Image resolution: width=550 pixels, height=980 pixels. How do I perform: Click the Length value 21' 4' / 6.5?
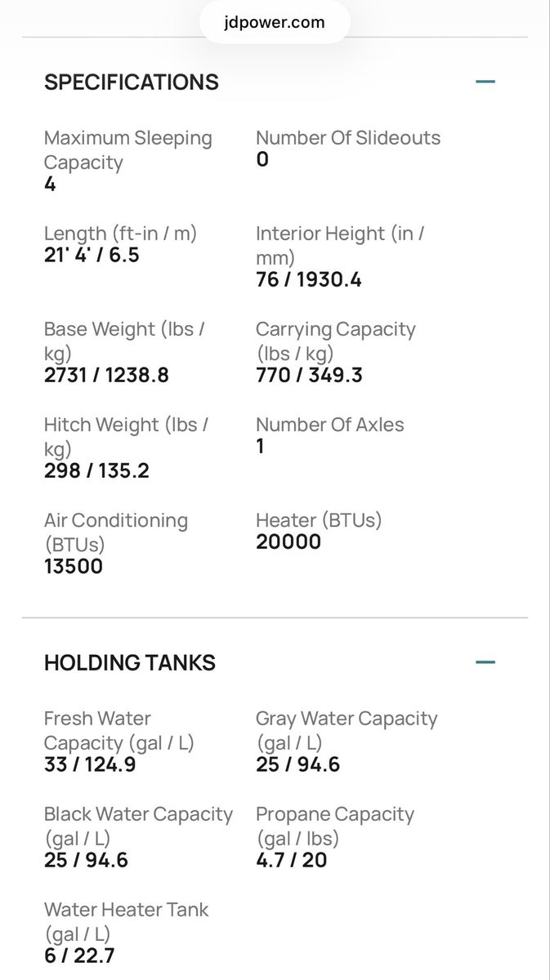tap(92, 255)
